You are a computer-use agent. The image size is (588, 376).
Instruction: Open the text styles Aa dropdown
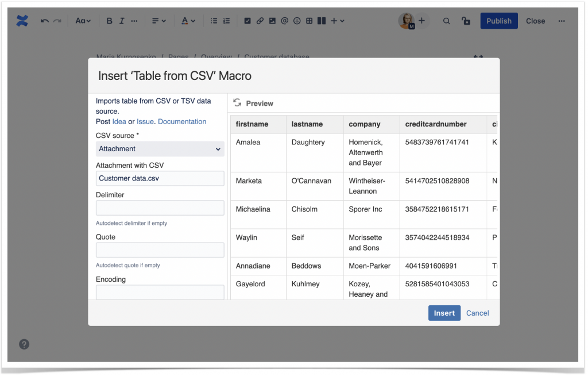pyautogui.click(x=83, y=21)
